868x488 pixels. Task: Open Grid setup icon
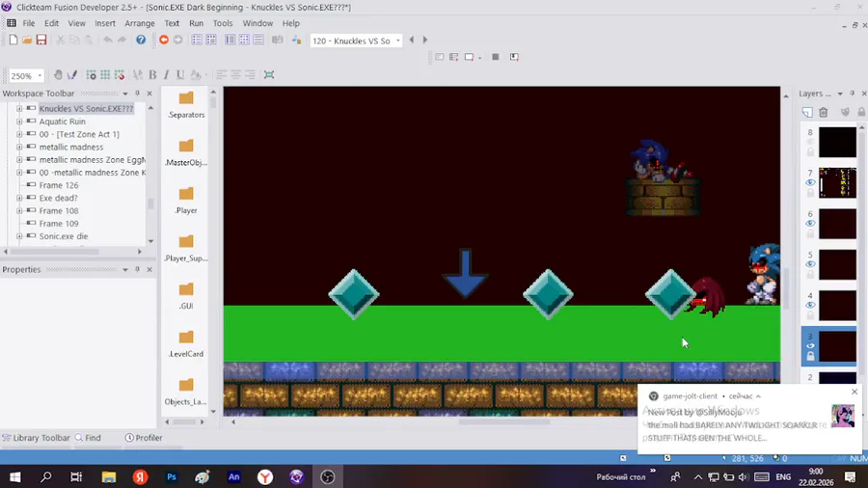coord(92,74)
